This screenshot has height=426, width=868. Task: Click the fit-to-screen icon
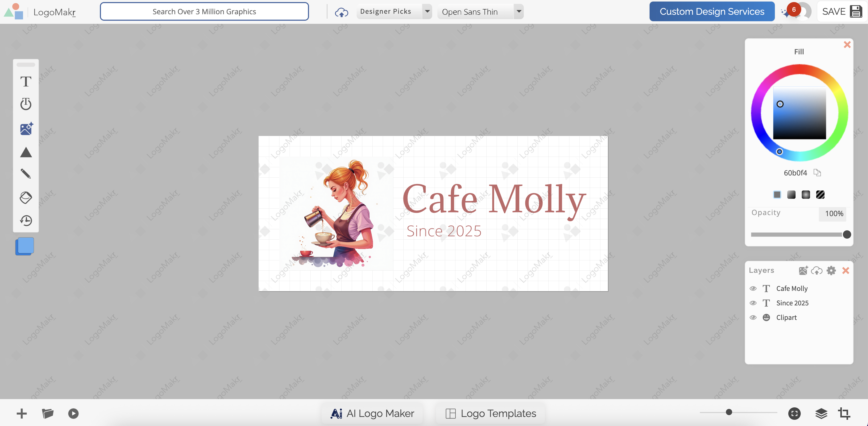794,413
